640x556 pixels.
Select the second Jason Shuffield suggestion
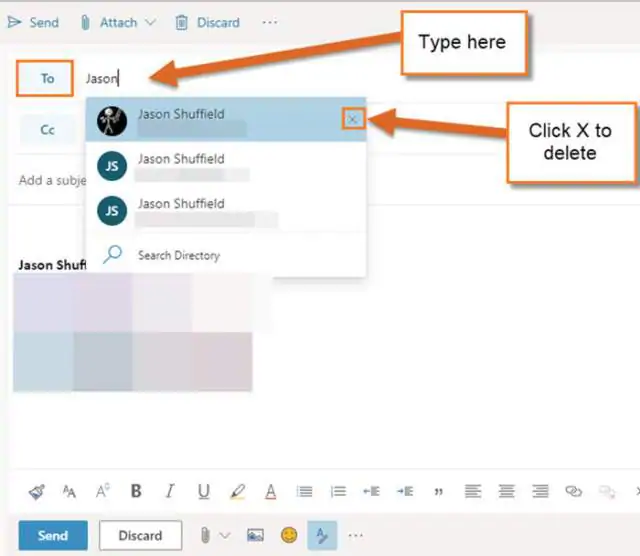[226, 165]
